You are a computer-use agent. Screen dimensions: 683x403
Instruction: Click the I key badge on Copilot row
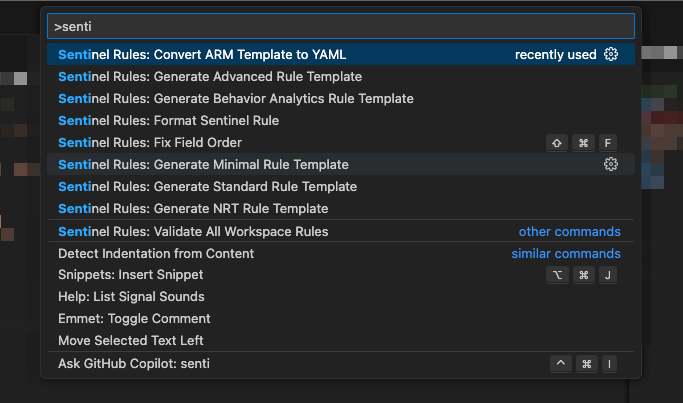pyautogui.click(x=609, y=364)
